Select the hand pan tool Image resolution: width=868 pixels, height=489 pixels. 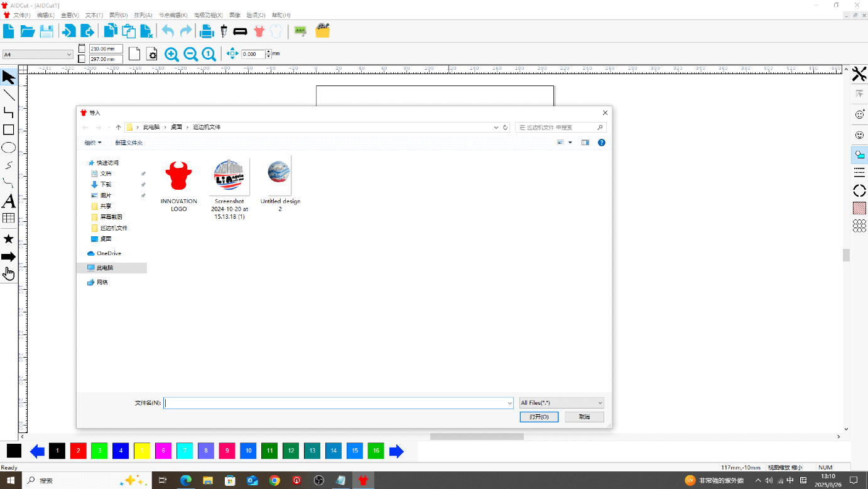(x=9, y=273)
